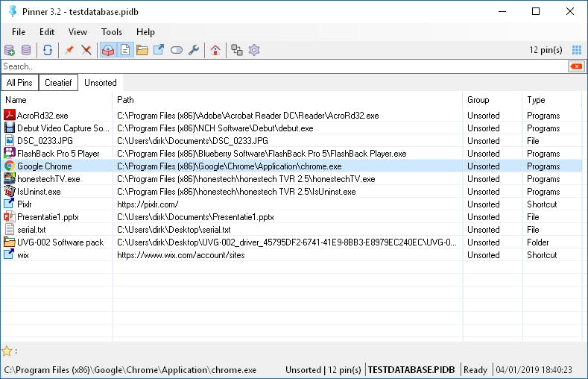Screen dimensions: 588x379
Task: Click the Ready status bar entry
Action: point(475,370)
